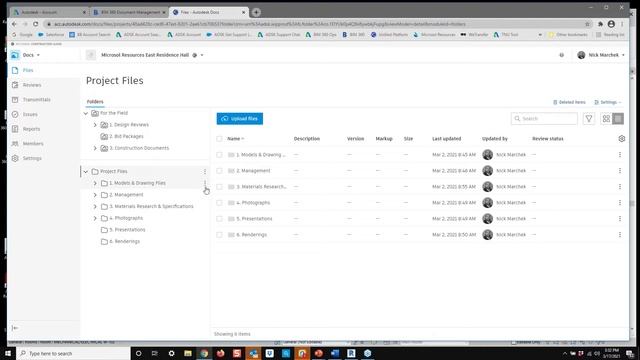Open the Docs product switcher dropdown
This screenshot has width=640, height=360.
(x=26, y=55)
